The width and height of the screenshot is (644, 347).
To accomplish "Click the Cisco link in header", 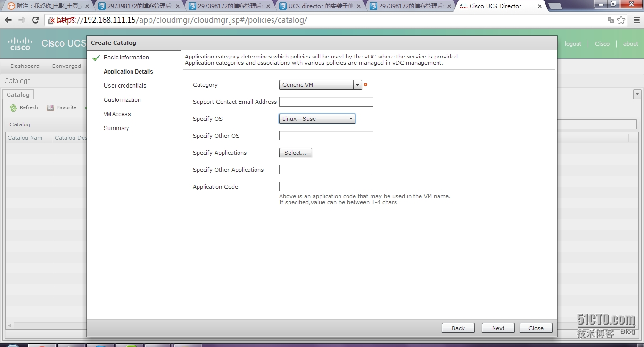I will [x=602, y=44].
